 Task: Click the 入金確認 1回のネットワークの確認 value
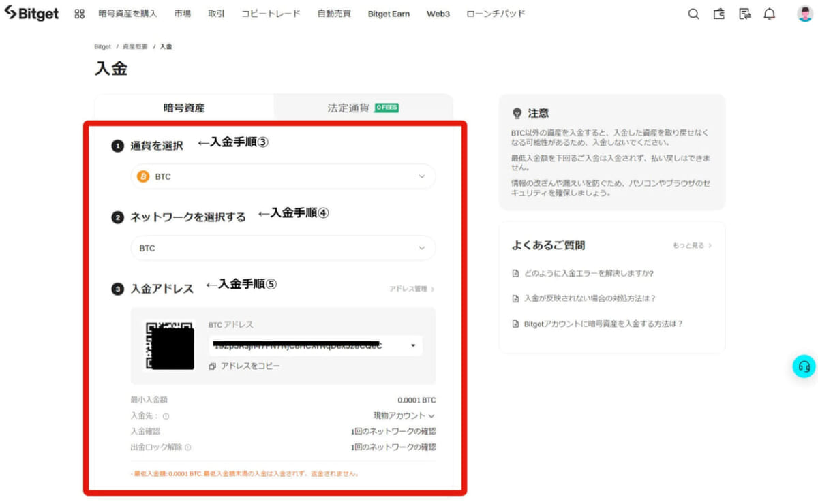393,431
